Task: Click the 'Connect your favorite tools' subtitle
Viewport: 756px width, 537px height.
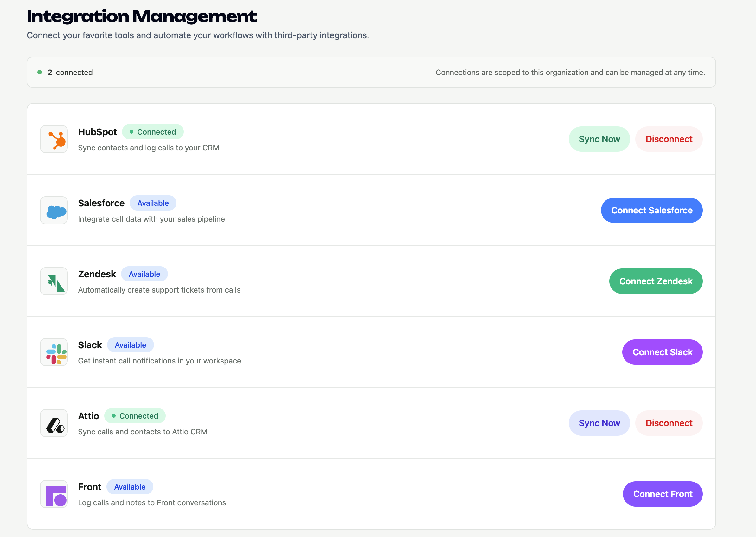Action: click(x=198, y=35)
